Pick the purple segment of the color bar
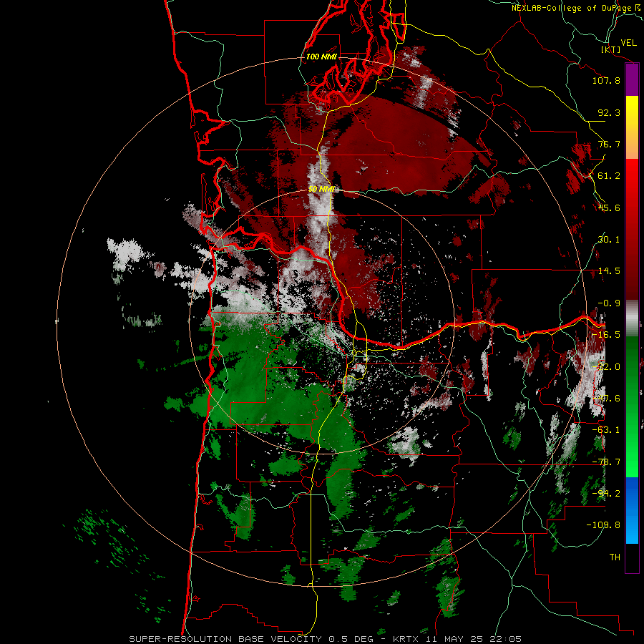Viewport: 644px width, 644px height. pos(632,80)
